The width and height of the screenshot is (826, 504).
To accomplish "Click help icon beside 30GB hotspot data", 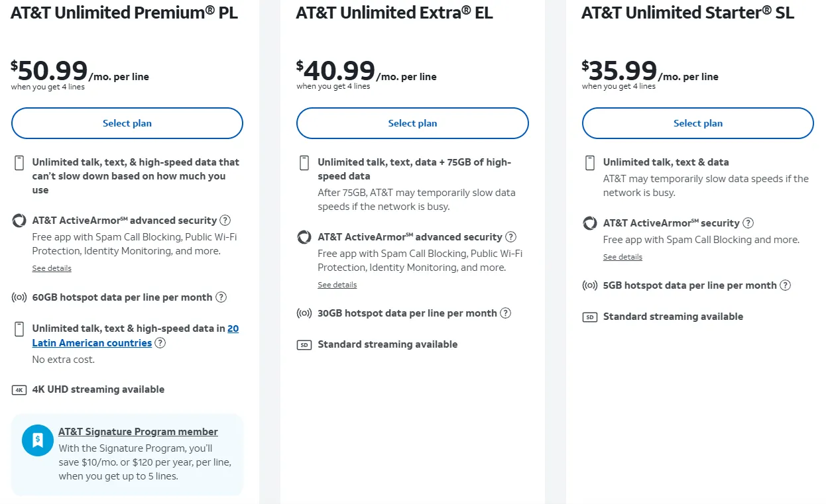I will (506, 313).
